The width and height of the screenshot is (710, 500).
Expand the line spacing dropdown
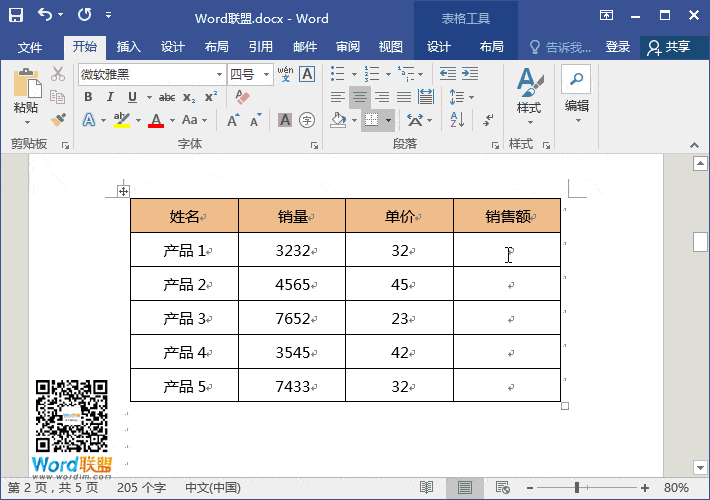pyautogui.click(x=471, y=97)
